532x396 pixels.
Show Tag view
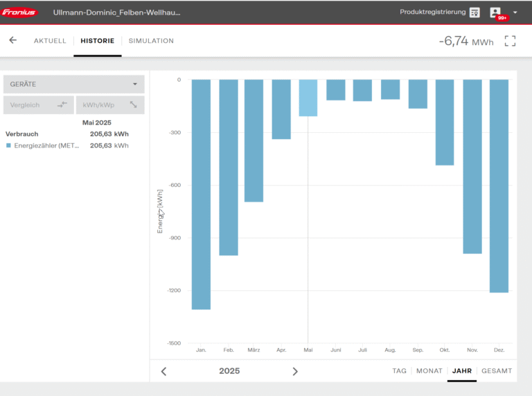tap(399, 371)
